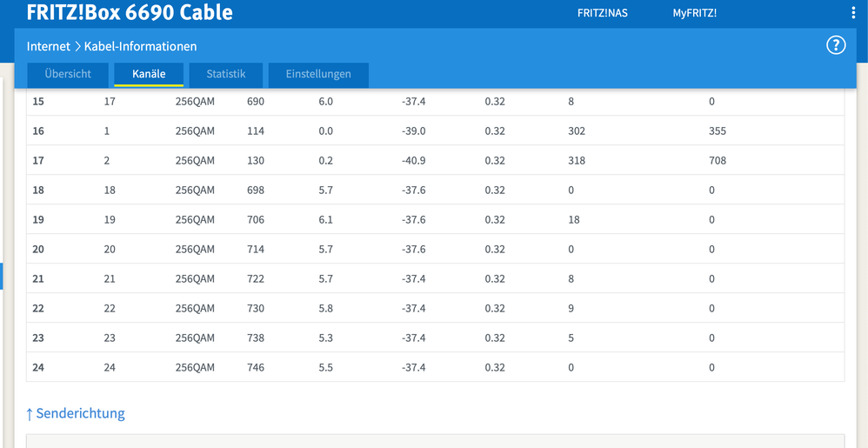Open FRITZ!NAS link in header
The image size is (868, 448).
click(x=603, y=13)
